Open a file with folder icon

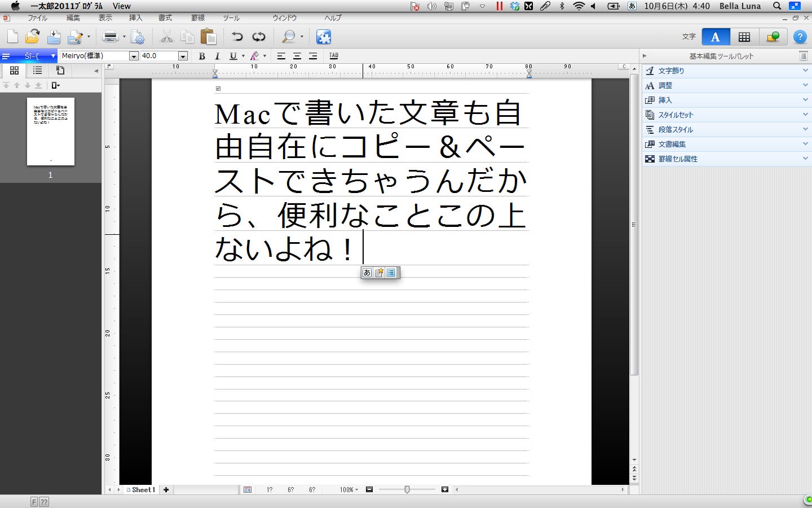click(x=32, y=37)
